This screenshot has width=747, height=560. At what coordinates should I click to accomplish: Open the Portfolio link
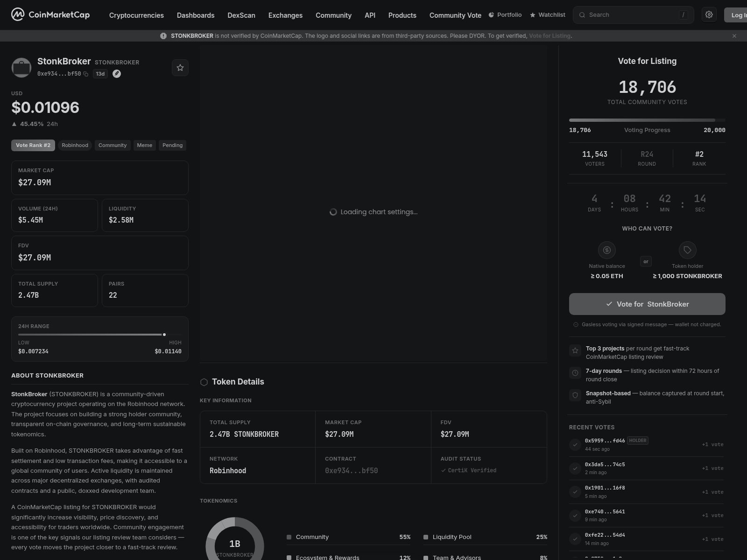[x=505, y=15]
